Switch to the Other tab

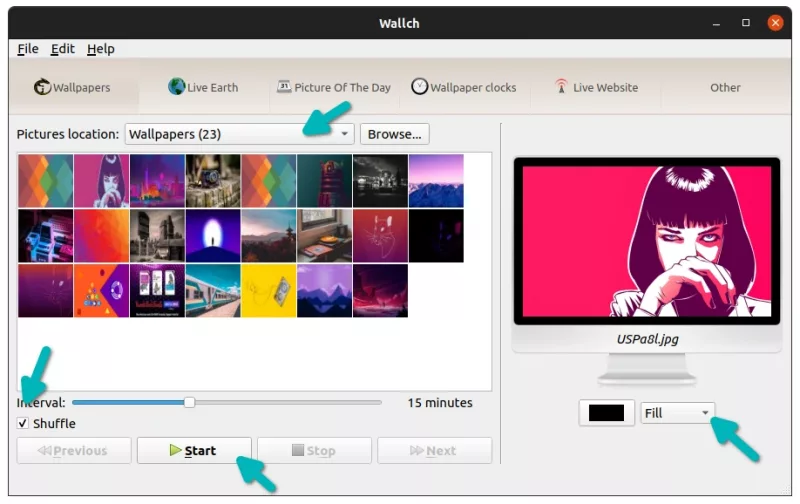coord(725,87)
